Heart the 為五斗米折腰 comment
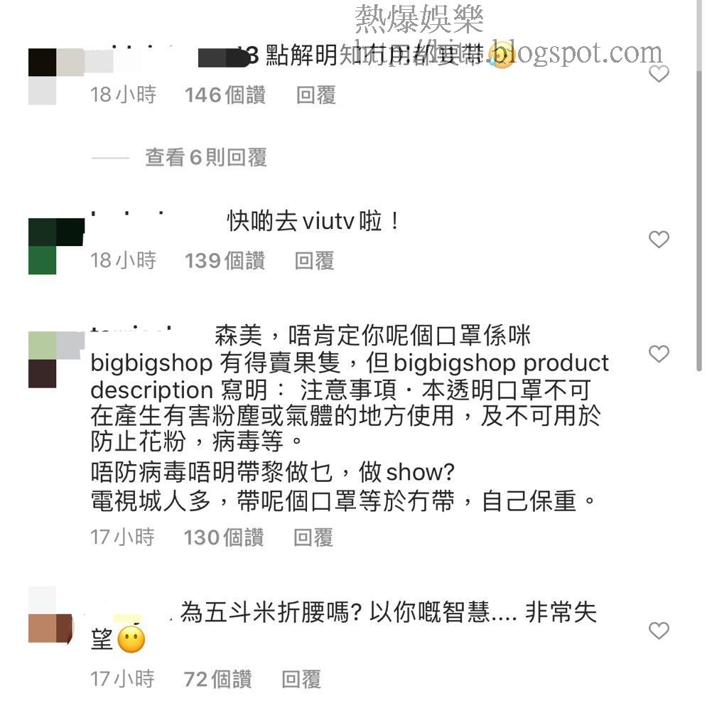Image resolution: width=707 pixels, height=728 pixels. [x=659, y=630]
